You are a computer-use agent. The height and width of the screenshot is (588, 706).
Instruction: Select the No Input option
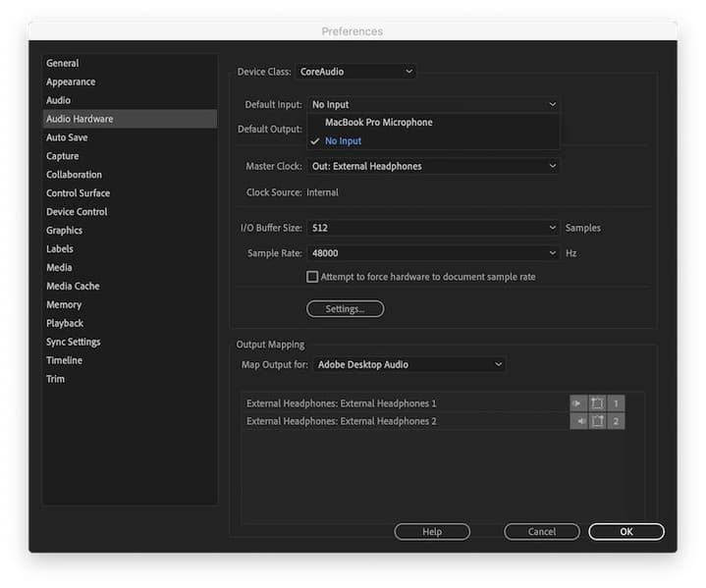pos(343,141)
